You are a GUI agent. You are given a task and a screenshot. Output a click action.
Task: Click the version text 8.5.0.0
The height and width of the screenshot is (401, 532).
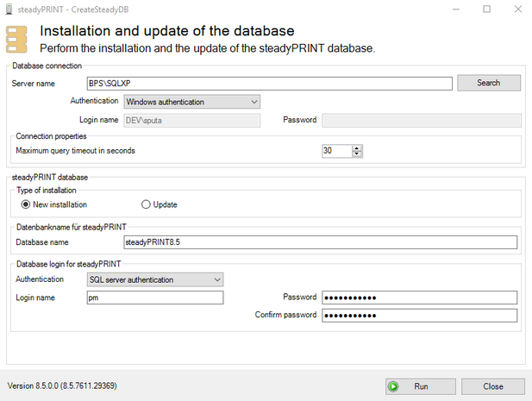[x=62, y=385]
